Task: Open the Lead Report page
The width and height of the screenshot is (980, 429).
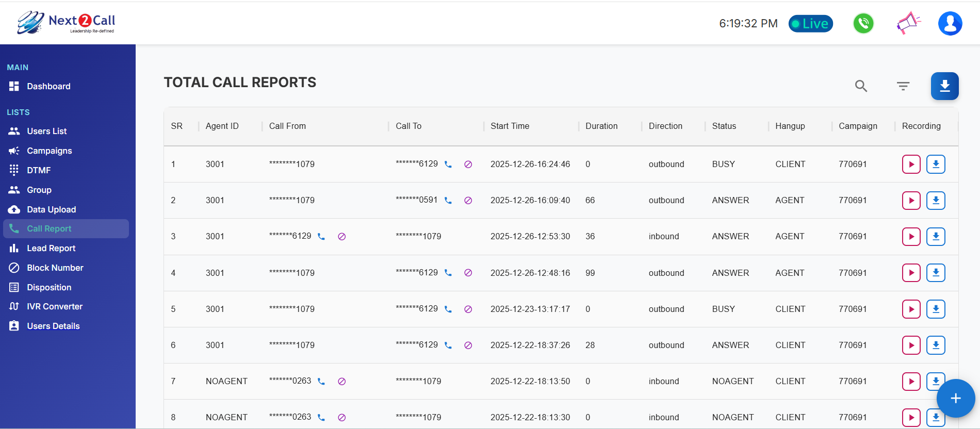Action: pos(51,248)
